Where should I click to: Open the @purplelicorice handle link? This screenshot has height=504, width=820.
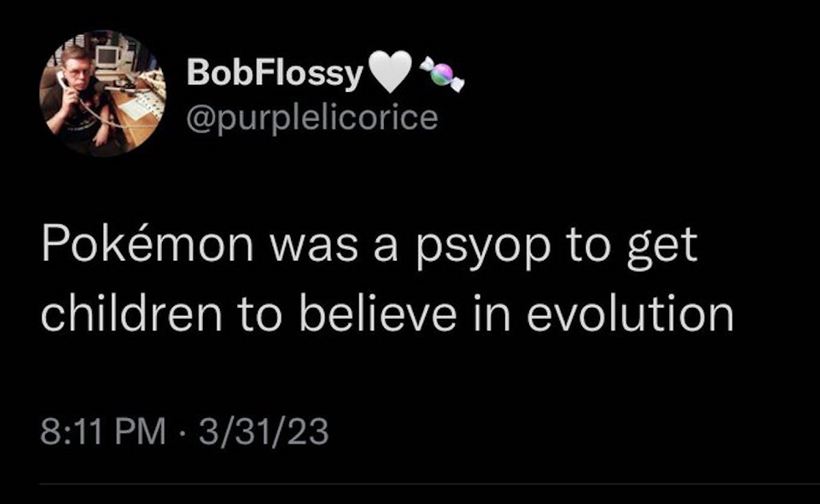tap(312, 116)
